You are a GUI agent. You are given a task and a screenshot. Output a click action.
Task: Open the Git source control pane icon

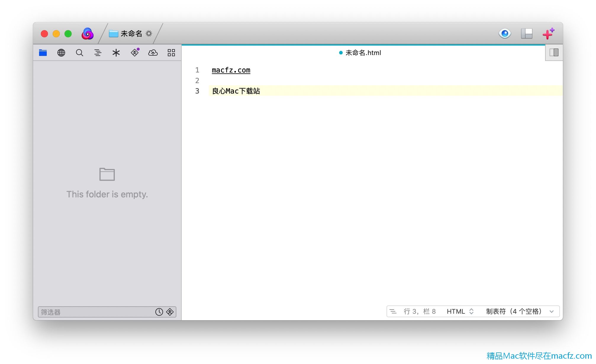(135, 53)
